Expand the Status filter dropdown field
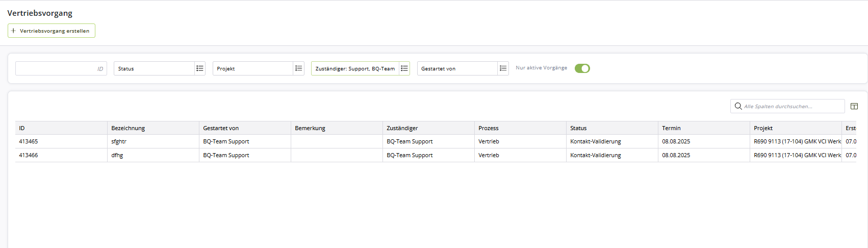The width and height of the screenshot is (868, 248). click(154, 68)
